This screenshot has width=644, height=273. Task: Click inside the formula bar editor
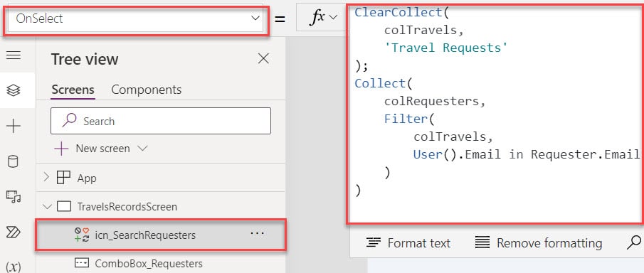point(496,114)
